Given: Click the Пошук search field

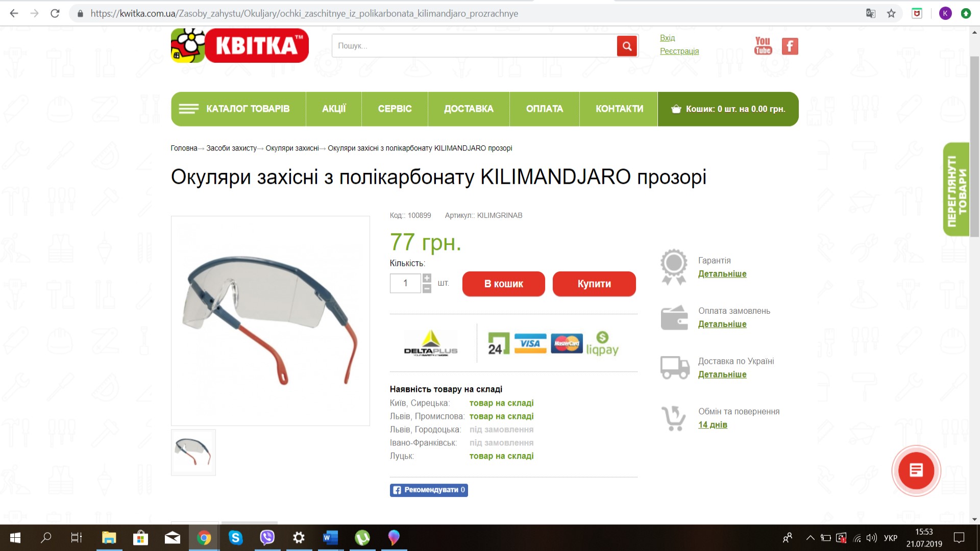Looking at the screenshot, I should click(x=474, y=46).
